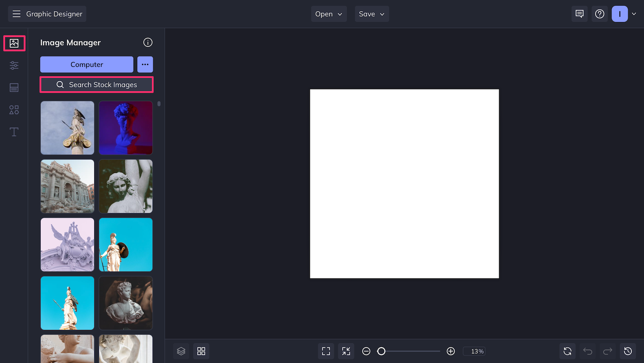Open the version history panel
This screenshot has height=363, width=644.
[x=628, y=351]
